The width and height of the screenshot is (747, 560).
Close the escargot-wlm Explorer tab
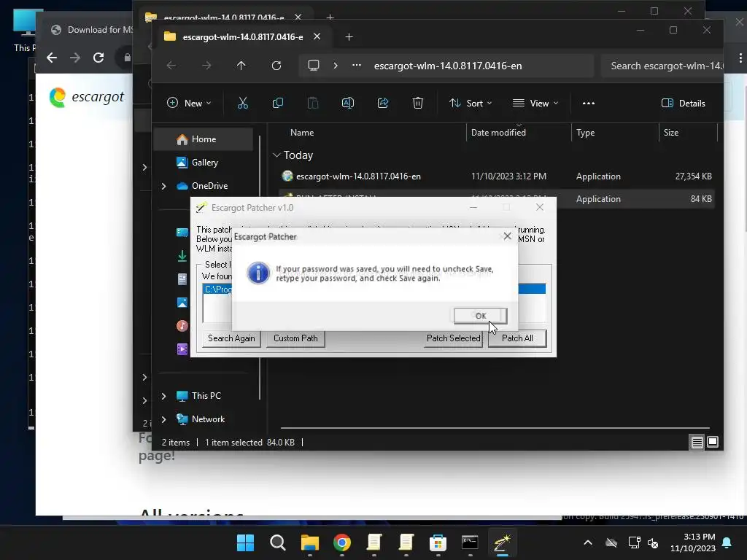coord(317,36)
